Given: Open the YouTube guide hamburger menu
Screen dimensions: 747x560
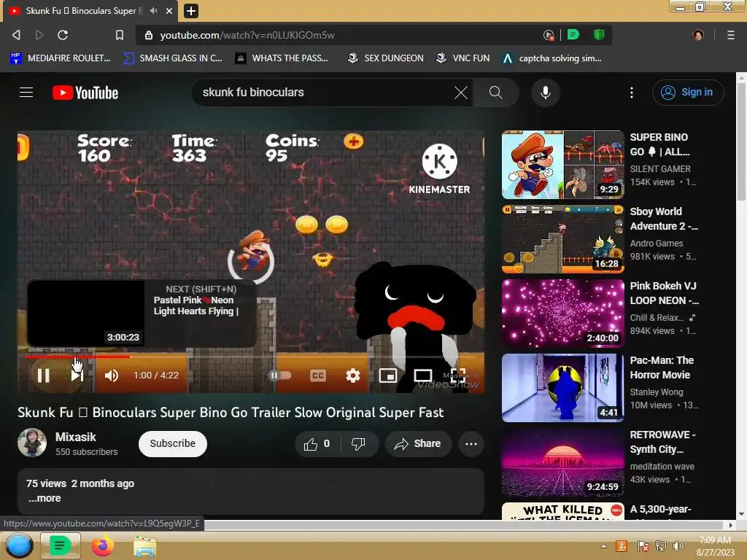Looking at the screenshot, I should coord(26,93).
